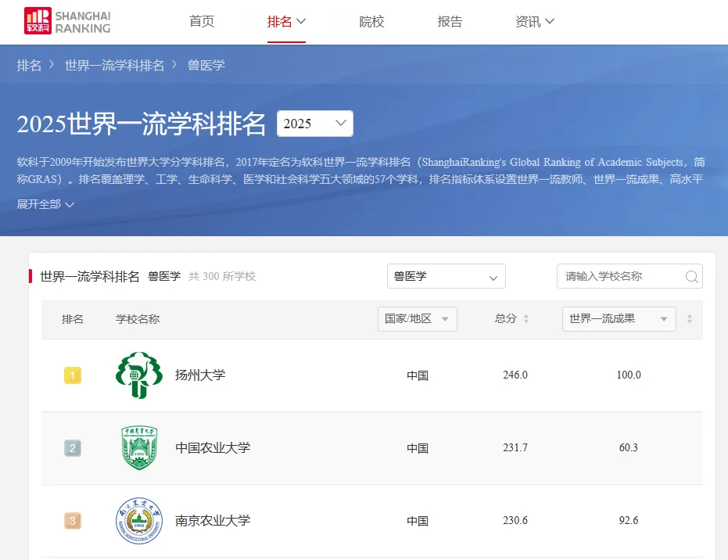Click the 中国农业大学 logo
Image resolution: width=728 pixels, height=560 pixels.
(x=139, y=448)
